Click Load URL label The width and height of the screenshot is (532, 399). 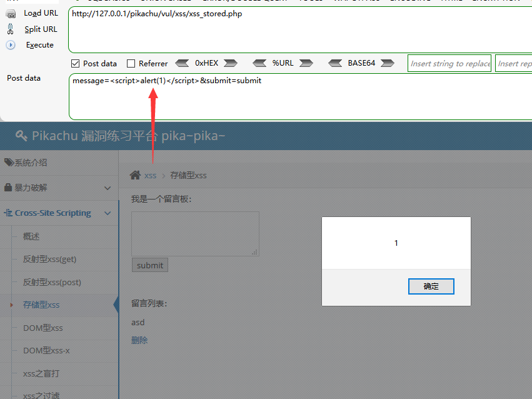click(x=41, y=13)
